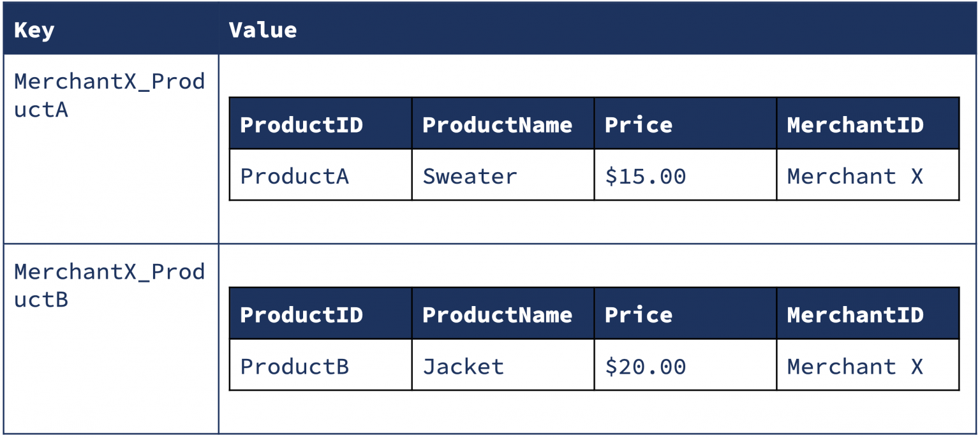This screenshot has height=438, width=980.
Task: Click Price header in second nested table
Action: point(685,314)
